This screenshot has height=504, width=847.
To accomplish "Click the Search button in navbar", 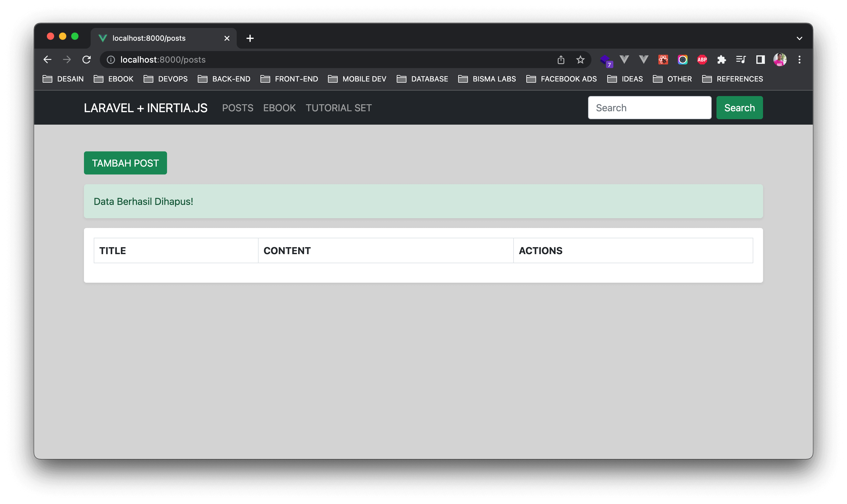I will [x=739, y=107].
